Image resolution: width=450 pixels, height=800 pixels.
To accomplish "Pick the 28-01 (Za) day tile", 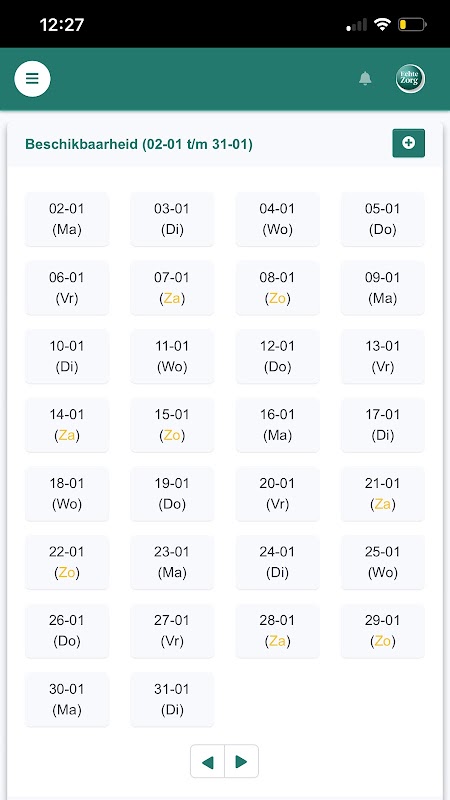I will pyautogui.click(x=278, y=631).
